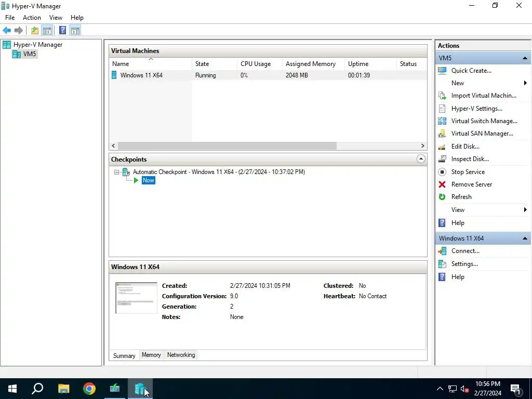Click Connect... action

(465, 251)
